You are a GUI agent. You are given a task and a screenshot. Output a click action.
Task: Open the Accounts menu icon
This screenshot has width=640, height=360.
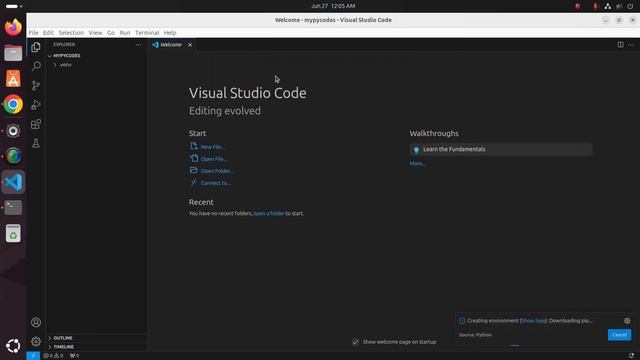pyautogui.click(x=36, y=322)
